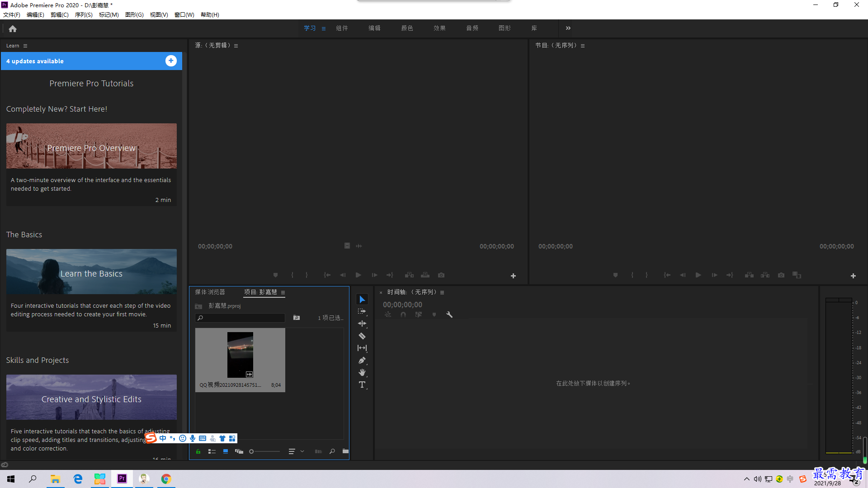Play the program monitor
The height and width of the screenshot is (488, 868).
pos(698,275)
